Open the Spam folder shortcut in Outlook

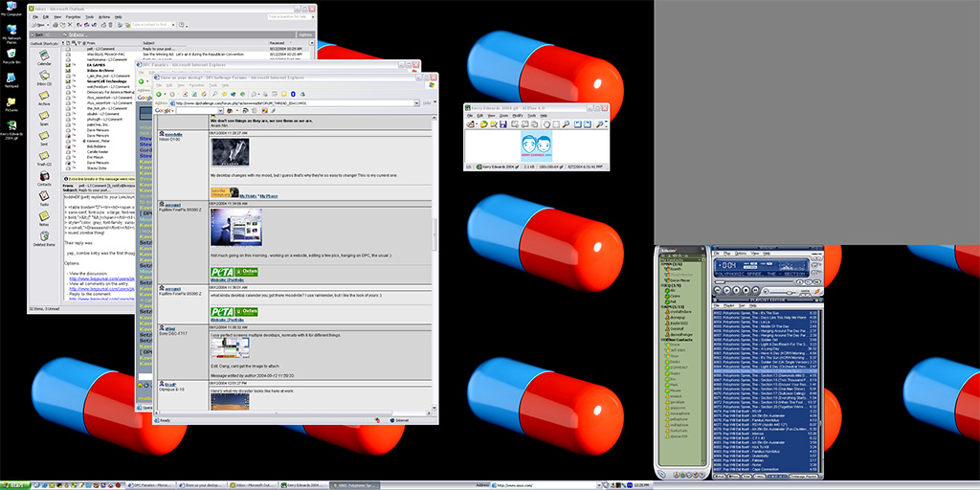[44, 118]
